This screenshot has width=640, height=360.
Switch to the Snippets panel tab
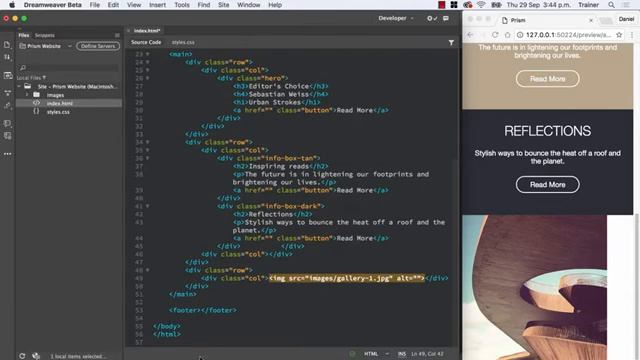[44, 36]
